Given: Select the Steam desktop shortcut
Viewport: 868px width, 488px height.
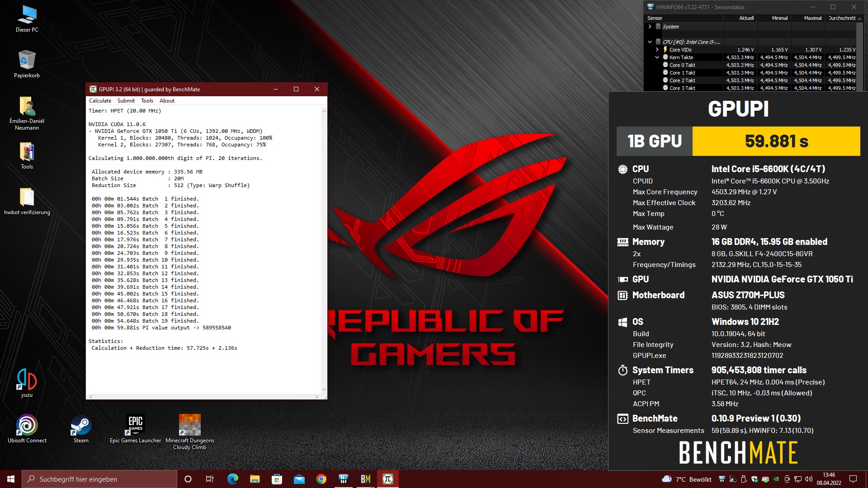Looking at the screenshot, I should (81, 429).
